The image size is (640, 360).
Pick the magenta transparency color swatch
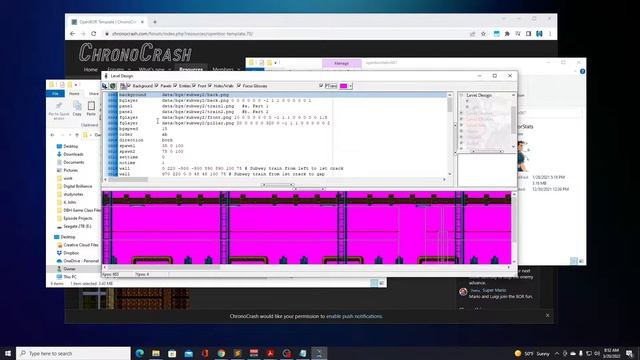coord(343,86)
